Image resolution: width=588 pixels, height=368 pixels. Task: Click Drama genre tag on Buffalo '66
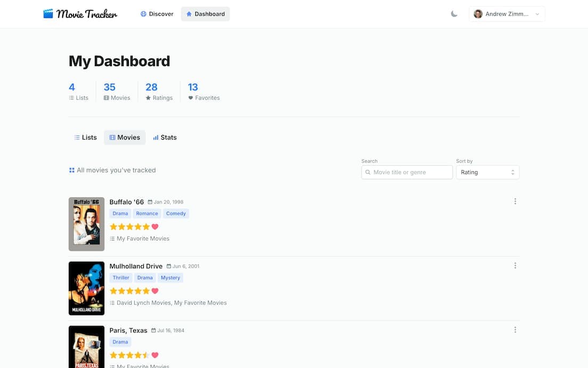pos(120,214)
